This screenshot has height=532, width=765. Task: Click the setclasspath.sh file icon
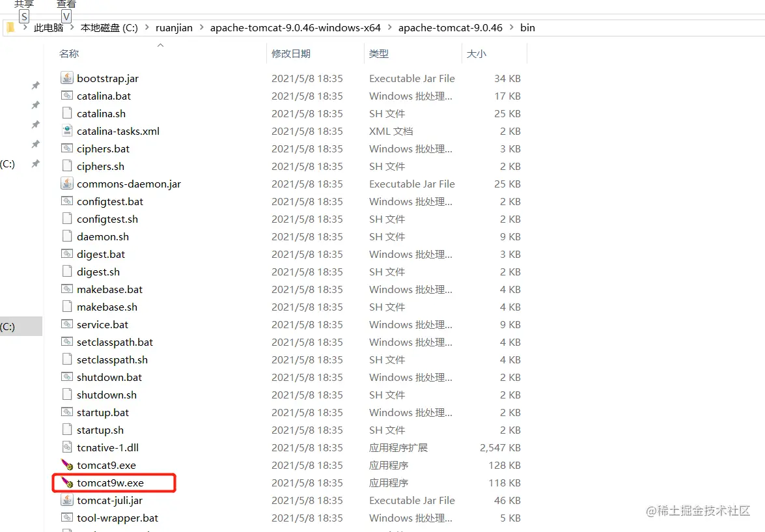[x=67, y=359]
